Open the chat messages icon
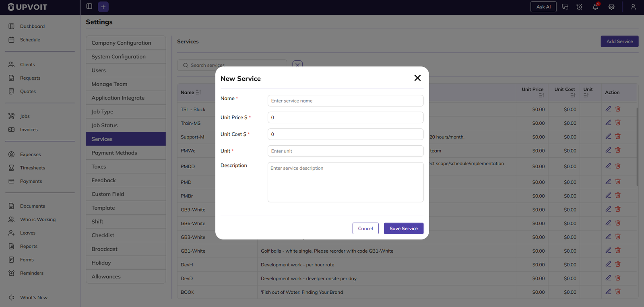644x307 pixels. click(x=565, y=7)
